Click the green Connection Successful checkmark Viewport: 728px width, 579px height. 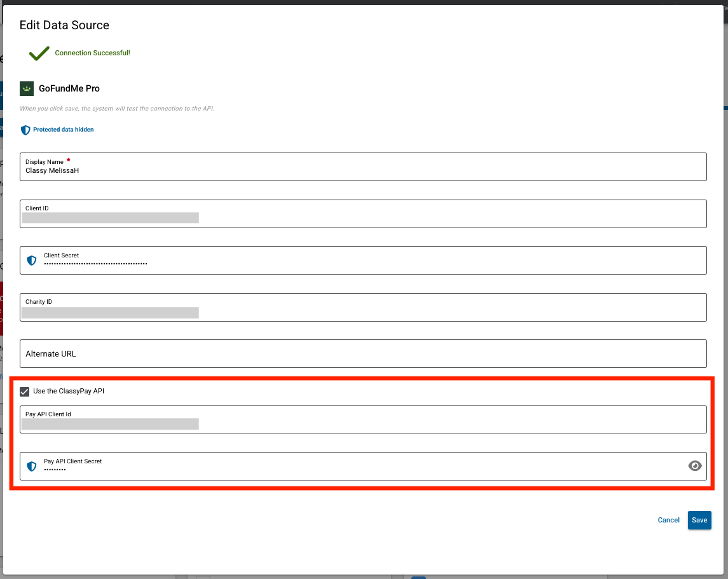click(x=39, y=53)
